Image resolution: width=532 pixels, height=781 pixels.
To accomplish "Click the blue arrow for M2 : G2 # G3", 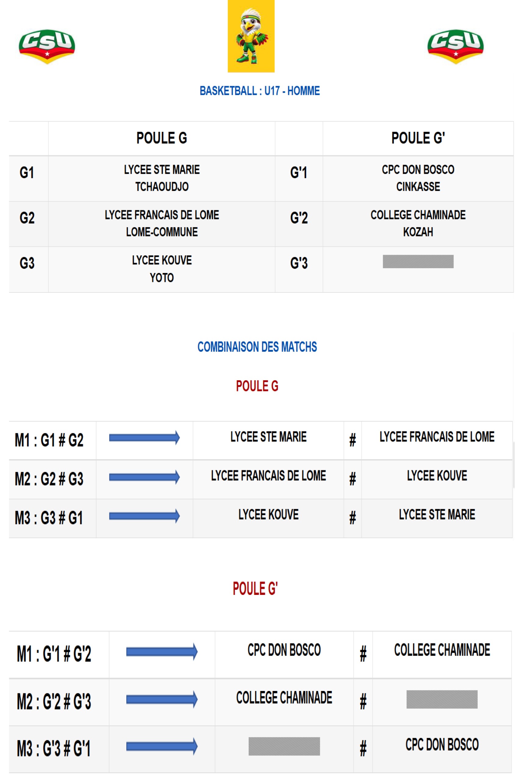I will pos(145,477).
